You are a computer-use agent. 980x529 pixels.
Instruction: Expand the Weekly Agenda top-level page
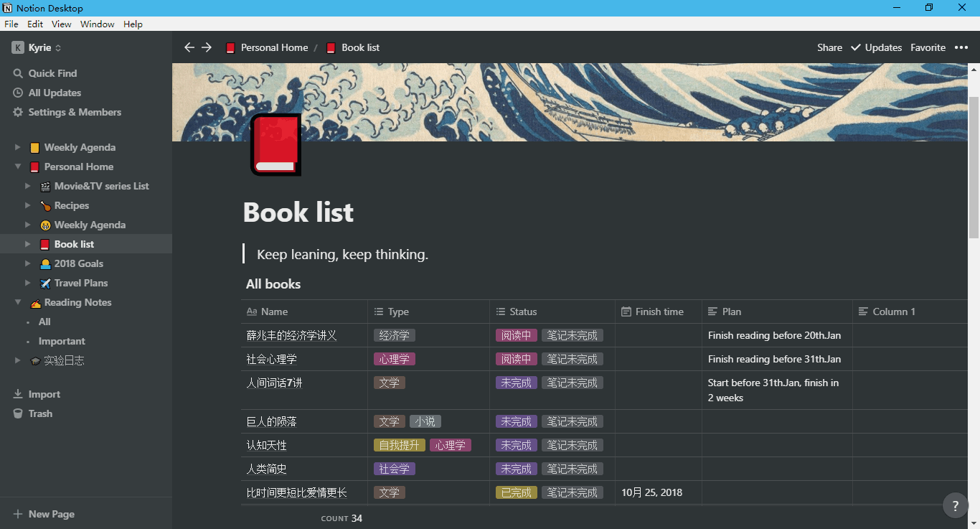coord(18,147)
